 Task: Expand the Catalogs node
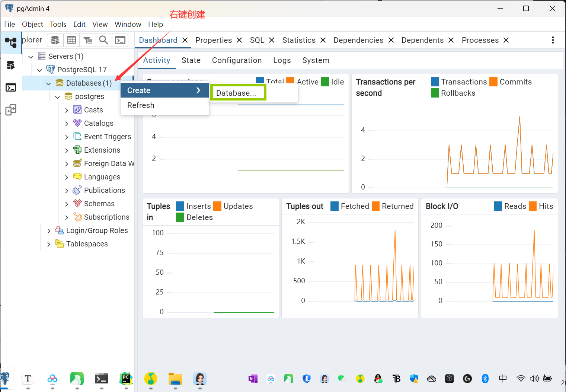tap(67, 124)
